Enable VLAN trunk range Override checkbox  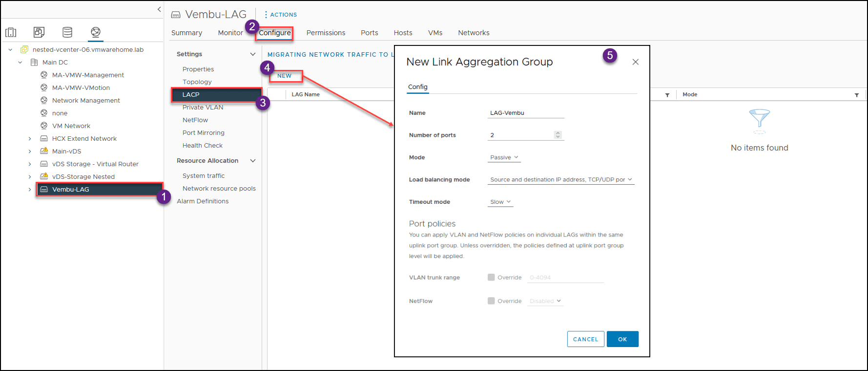491,277
